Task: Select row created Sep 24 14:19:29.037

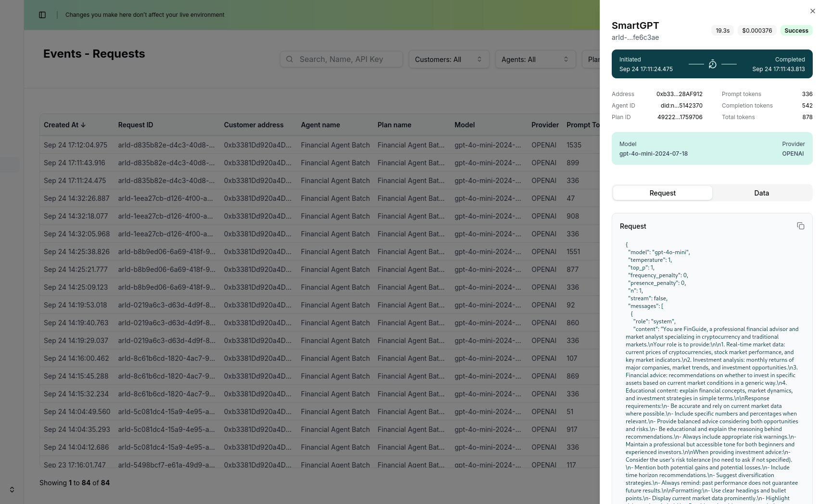Action: [x=320, y=341]
